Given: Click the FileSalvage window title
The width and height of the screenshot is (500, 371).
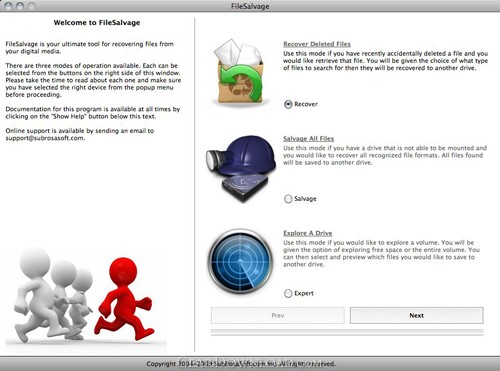Looking at the screenshot, I should click(250, 6).
